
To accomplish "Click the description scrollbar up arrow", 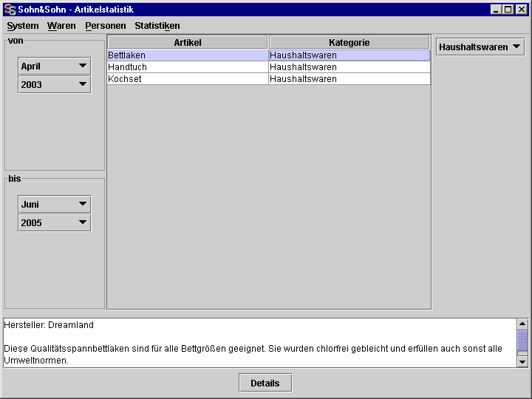I will point(522,324).
